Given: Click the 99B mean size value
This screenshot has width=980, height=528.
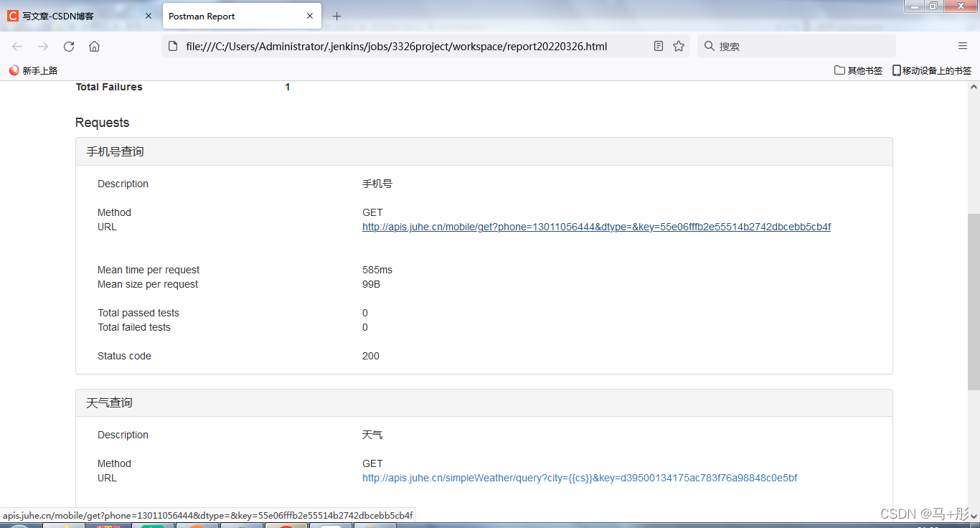Looking at the screenshot, I should click(x=371, y=284).
